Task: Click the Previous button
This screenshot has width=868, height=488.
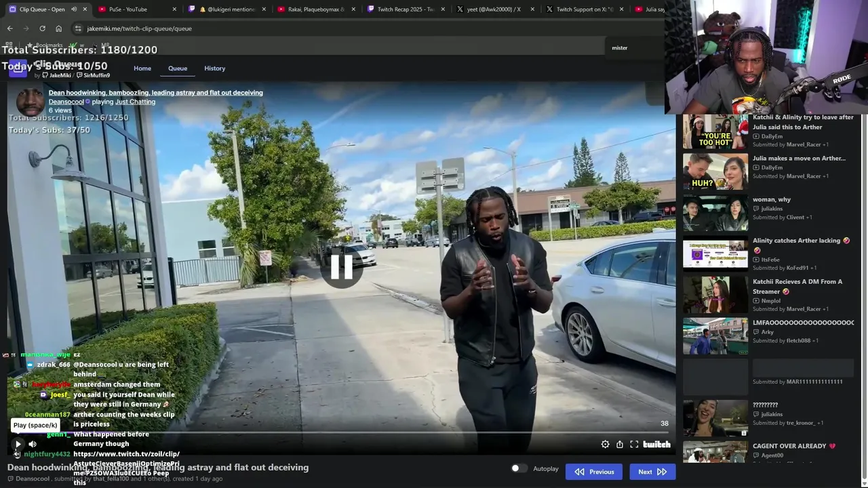Action: point(594,472)
